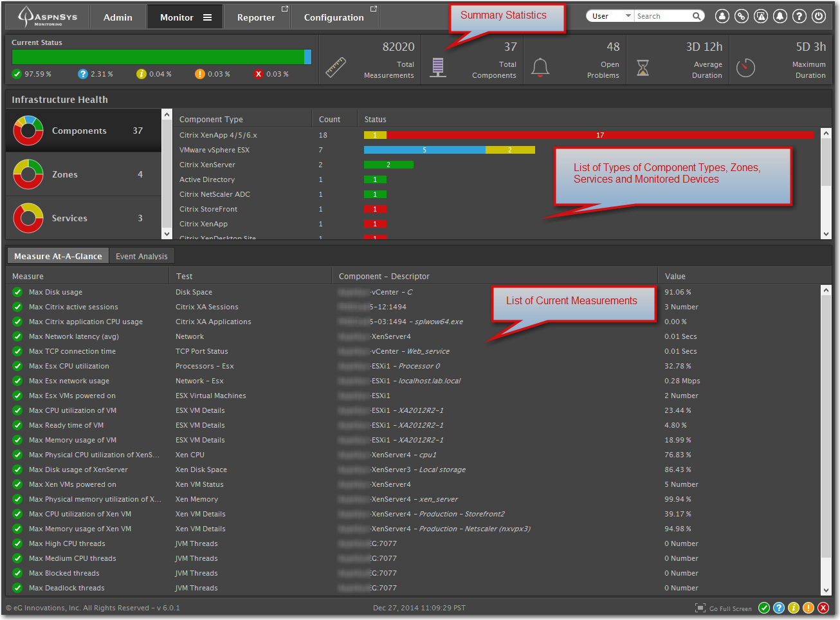840x620 pixels.
Task: Open the bell notifications icon in header
Action: pyautogui.click(x=780, y=16)
